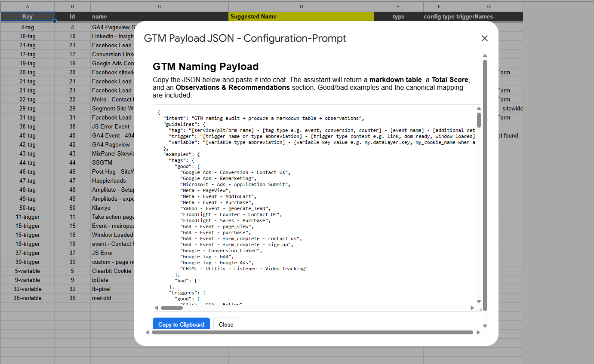Viewport: 594px width, 364px height.
Task: Click dialog bottom scroll-left arrow
Action: click(x=148, y=332)
